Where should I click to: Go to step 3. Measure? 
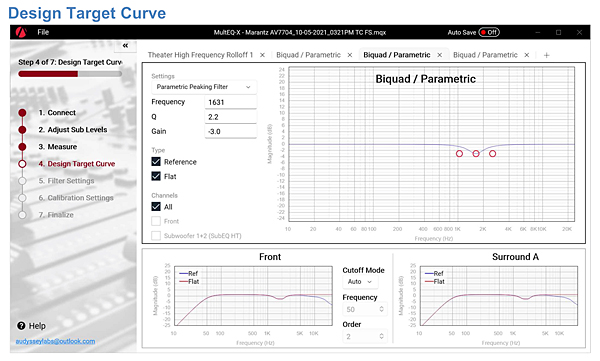[57, 147]
